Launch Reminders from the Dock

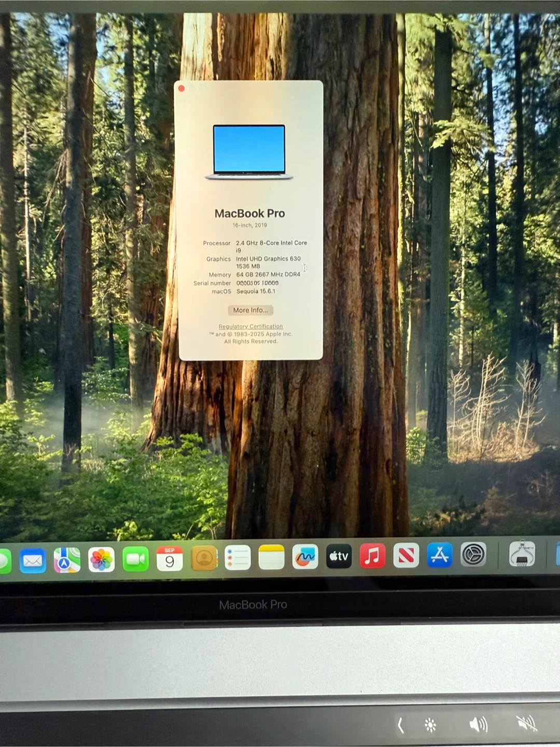pos(237,557)
